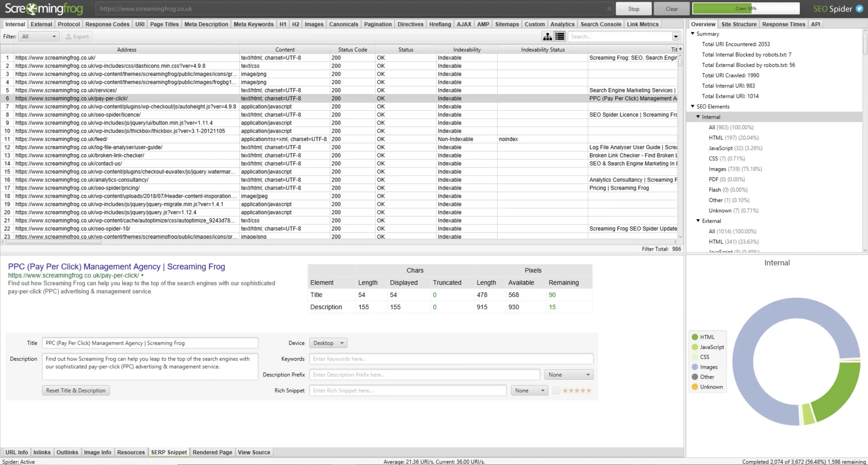Select External All (1014) filter
This screenshot has width=868, height=465.
[x=732, y=231]
